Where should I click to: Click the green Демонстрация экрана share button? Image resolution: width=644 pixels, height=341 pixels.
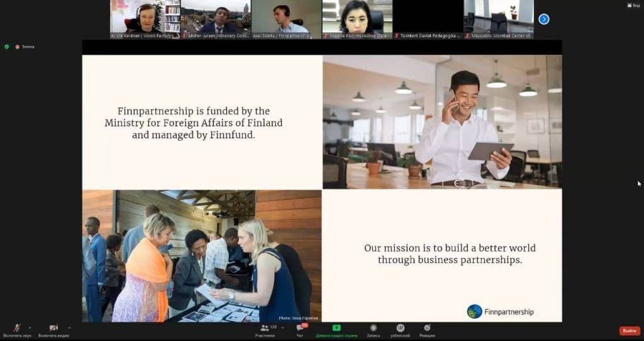coord(336,331)
